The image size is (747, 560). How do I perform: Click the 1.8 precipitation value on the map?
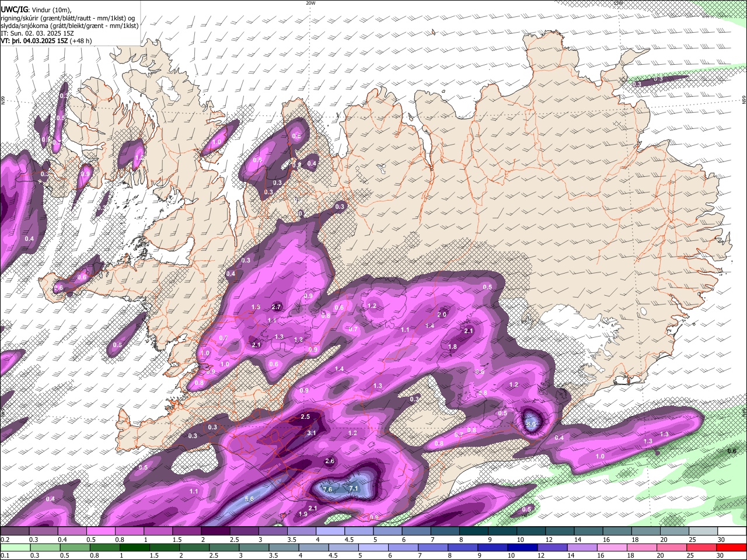(452, 346)
